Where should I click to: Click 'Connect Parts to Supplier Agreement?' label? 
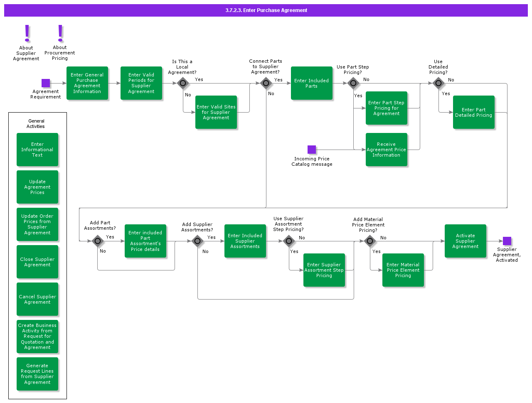266,66
